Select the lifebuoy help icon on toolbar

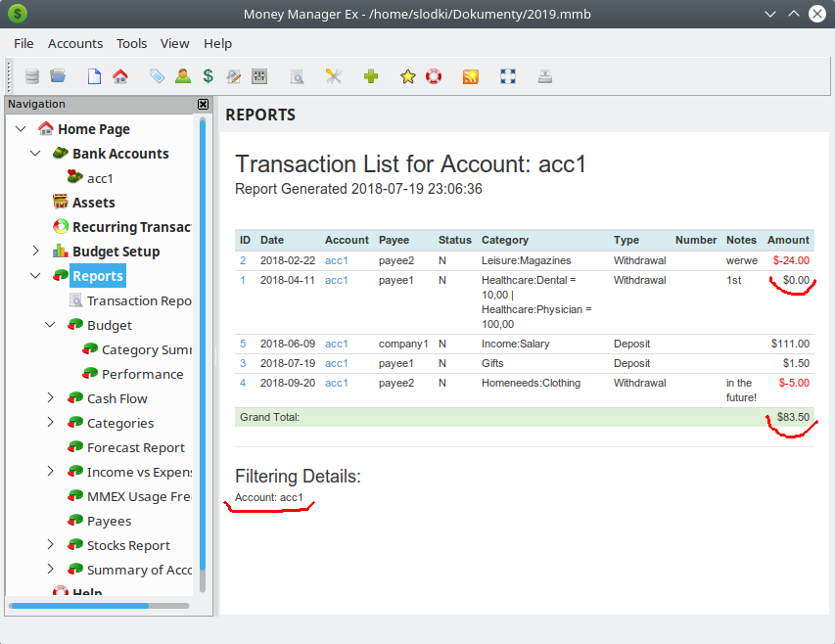tap(433, 76)
